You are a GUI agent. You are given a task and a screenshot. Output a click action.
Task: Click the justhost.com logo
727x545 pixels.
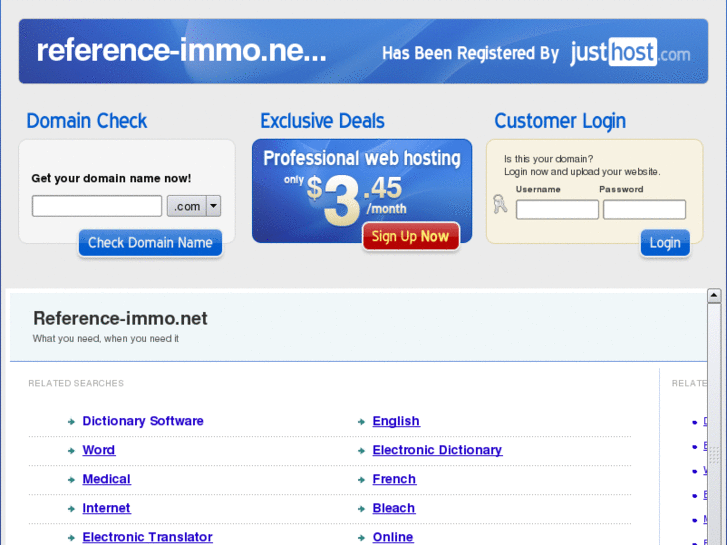point(630,52)
